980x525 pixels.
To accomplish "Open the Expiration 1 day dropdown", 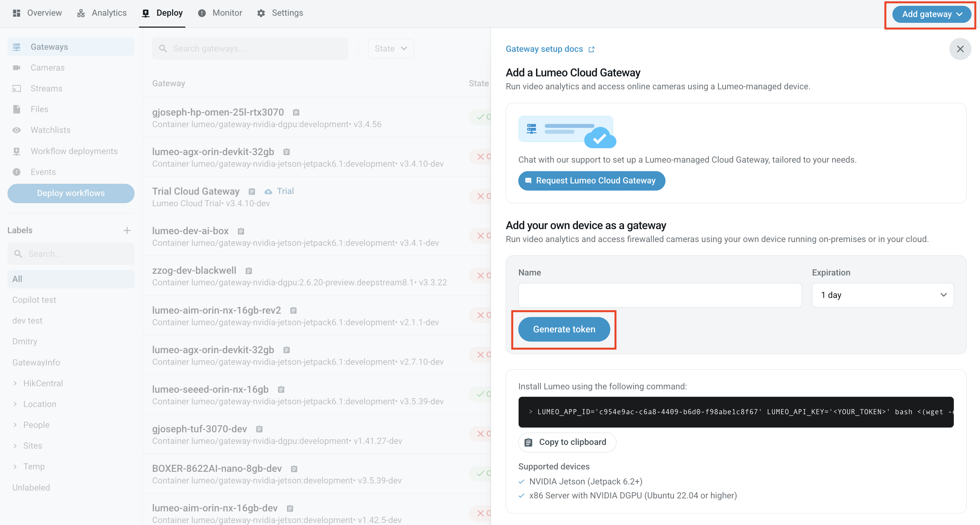I will tap(883, 295).
